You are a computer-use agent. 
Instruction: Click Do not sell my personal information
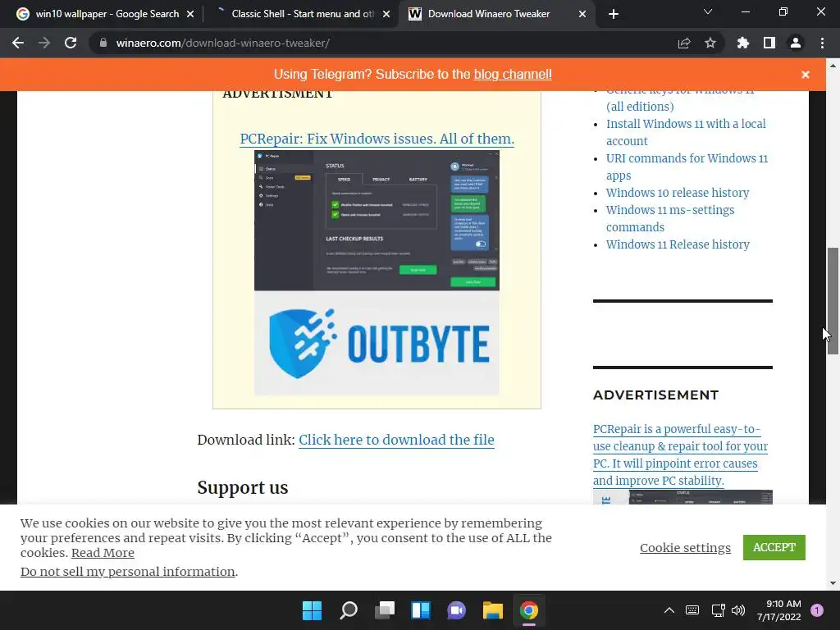127,572
